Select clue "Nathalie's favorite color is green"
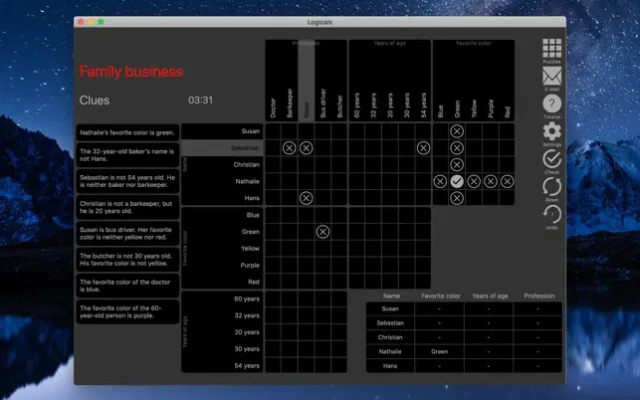This screenshot has width=640, height=400. [127, 132]
